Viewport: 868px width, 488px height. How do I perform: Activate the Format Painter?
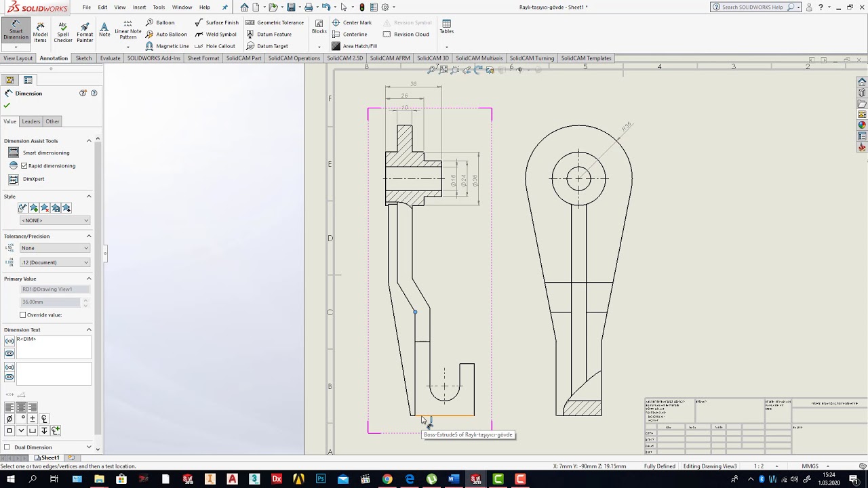(85, 33)
